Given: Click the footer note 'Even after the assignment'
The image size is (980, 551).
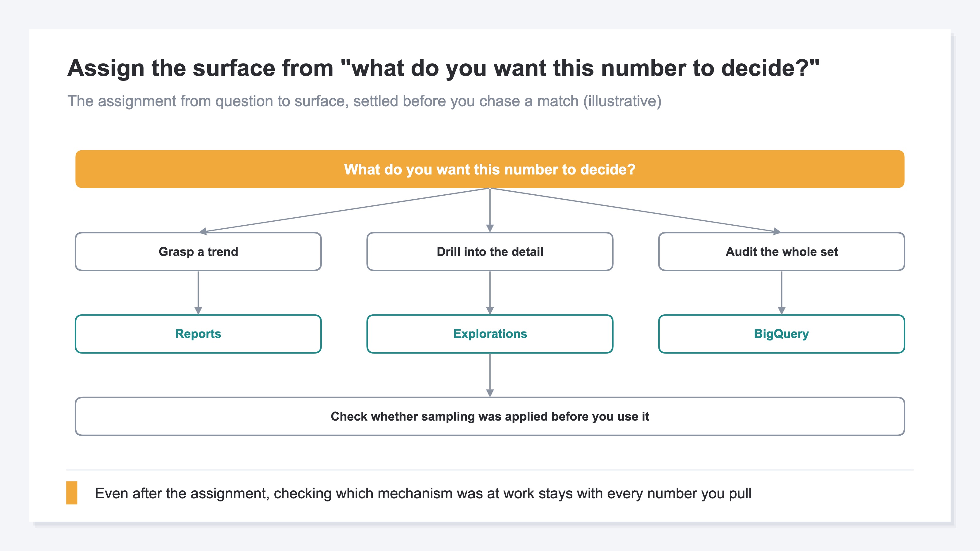Looking at the screenshot, I should (423, 493).
